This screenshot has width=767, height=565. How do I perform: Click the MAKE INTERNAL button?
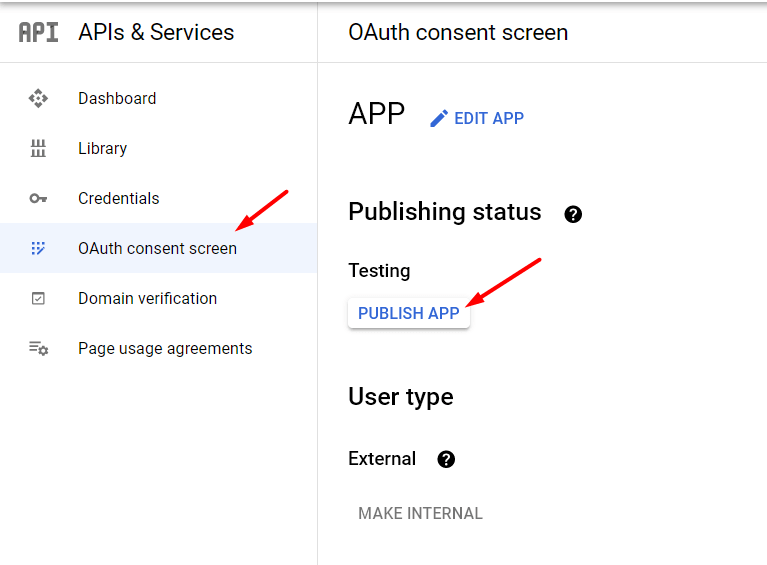[420, 513]
